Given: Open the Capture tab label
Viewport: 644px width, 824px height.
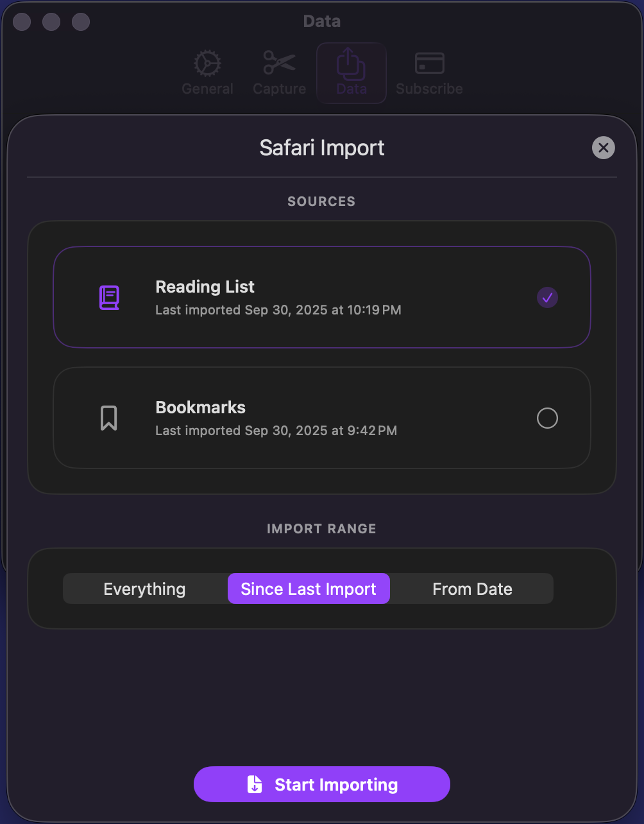Looking at the screenshot, I should pyautogui.click(x=279, y=89).
